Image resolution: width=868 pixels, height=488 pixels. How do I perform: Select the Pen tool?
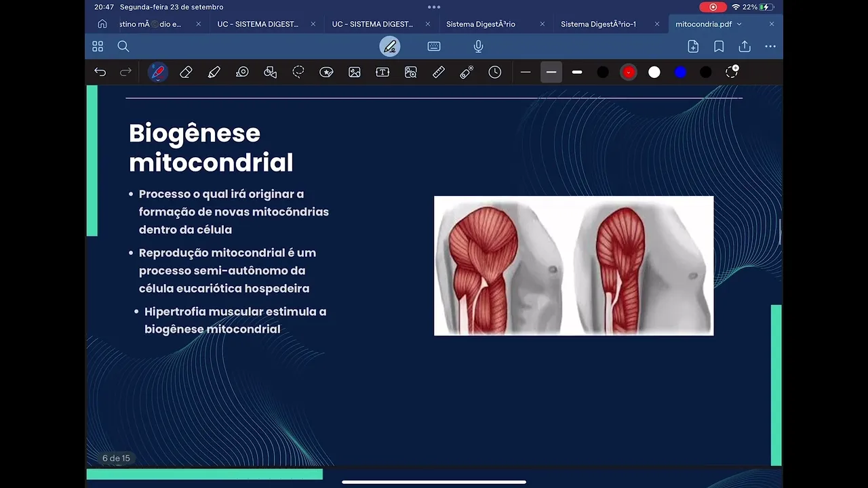coord(158,72)
